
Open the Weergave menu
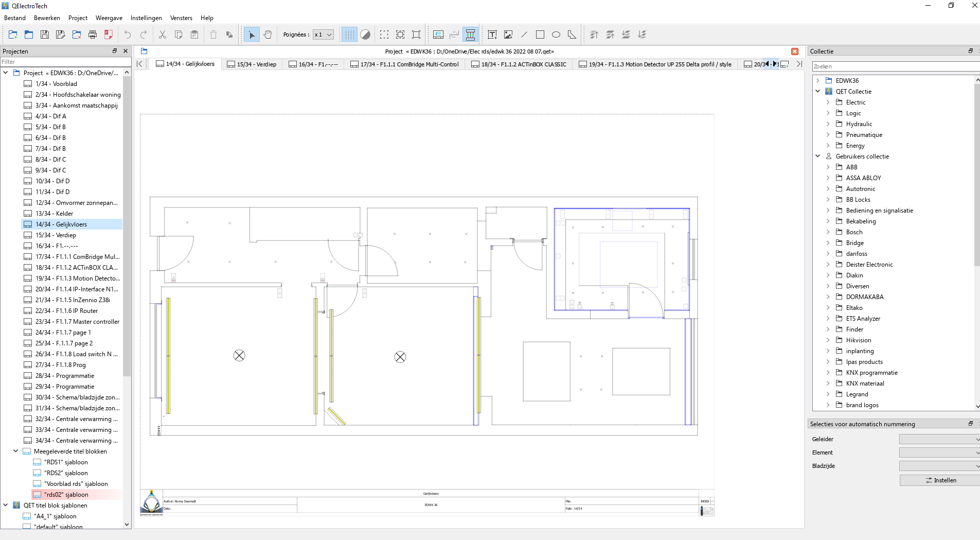pos(109,18)
